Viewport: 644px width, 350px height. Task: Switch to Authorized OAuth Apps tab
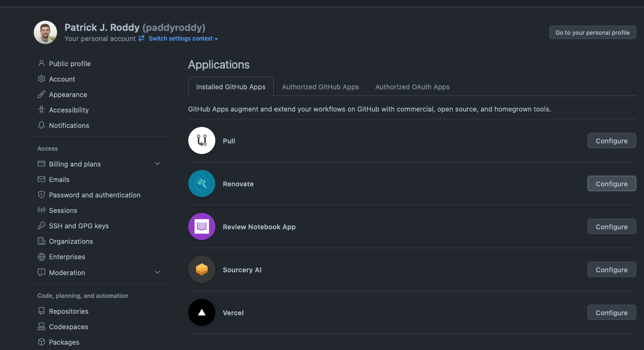pyautogui.click(x=412, y=87)
